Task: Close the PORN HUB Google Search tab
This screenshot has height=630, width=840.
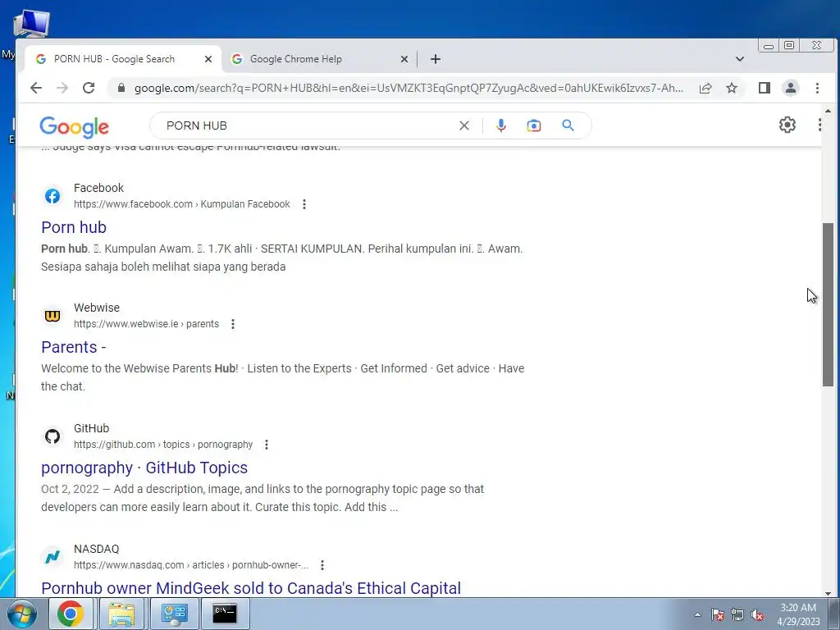Action: [x=208, y=59]
